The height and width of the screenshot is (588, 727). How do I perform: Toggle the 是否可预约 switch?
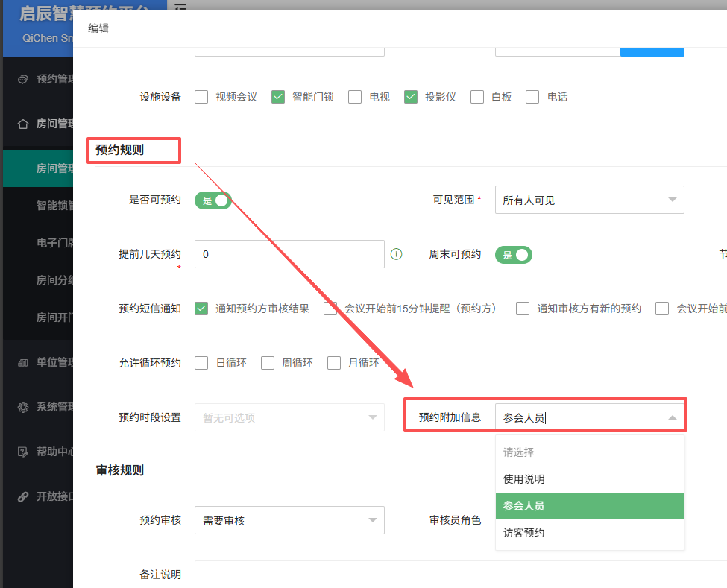(213, 200)
